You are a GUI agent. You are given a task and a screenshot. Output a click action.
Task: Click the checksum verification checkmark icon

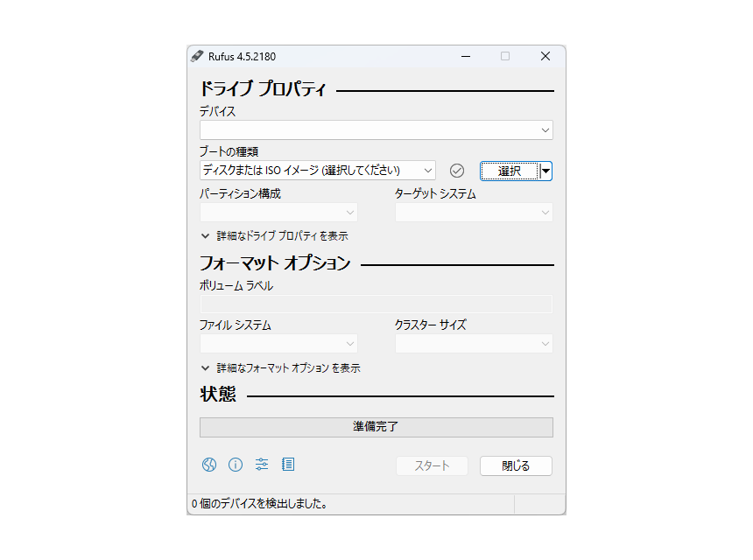[456, 171]
